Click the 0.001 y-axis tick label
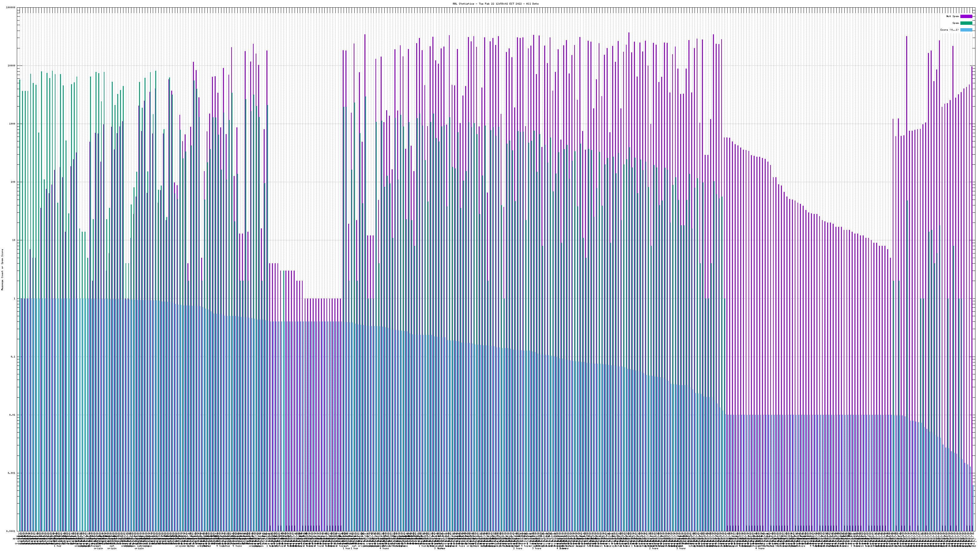 (x=12, y=473)
